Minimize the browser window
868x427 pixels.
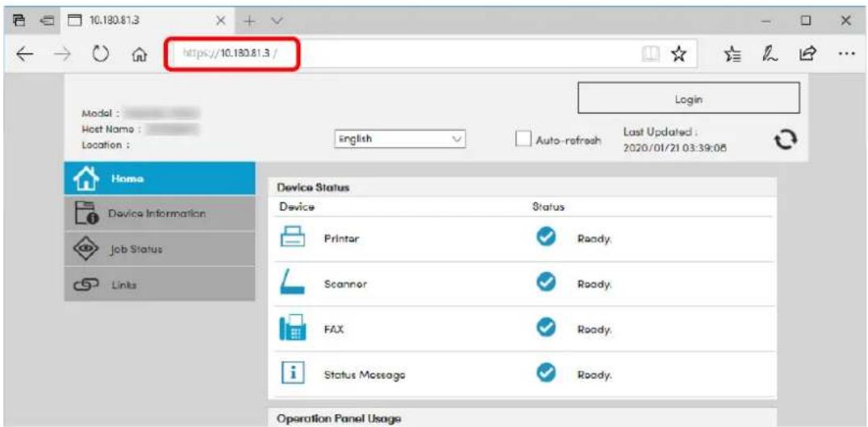[x=766, y=21]
